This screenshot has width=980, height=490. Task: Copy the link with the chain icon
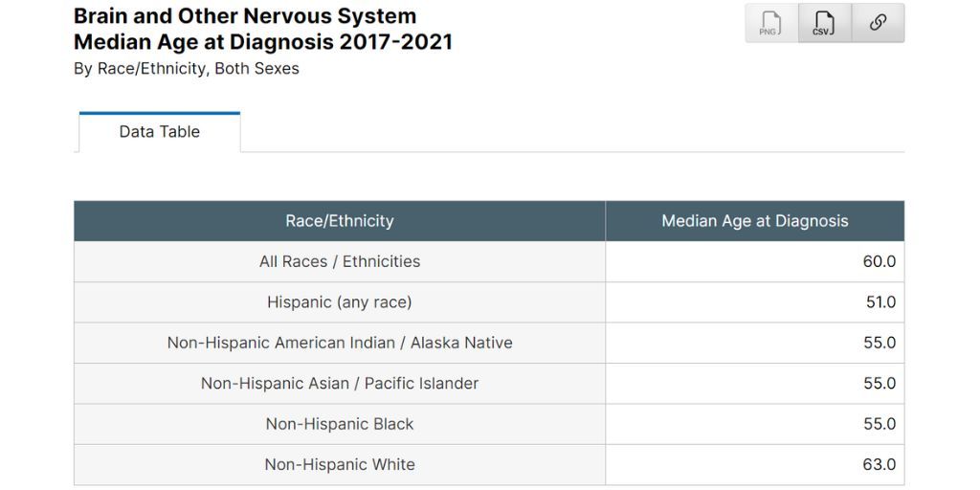[878, 23]
